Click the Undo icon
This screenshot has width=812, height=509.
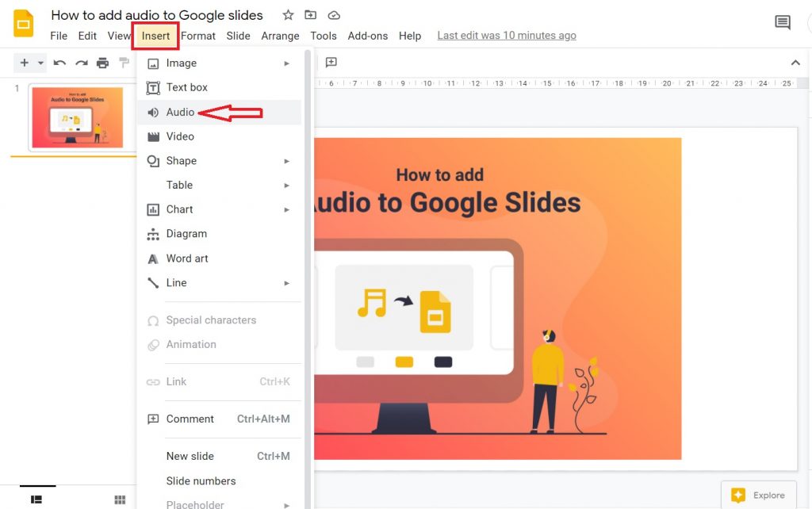pyautogui.click(x=61, y=62)
